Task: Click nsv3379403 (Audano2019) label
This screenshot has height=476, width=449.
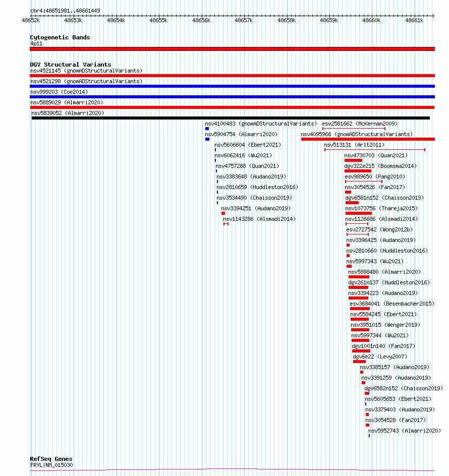Action: [400, 410]
